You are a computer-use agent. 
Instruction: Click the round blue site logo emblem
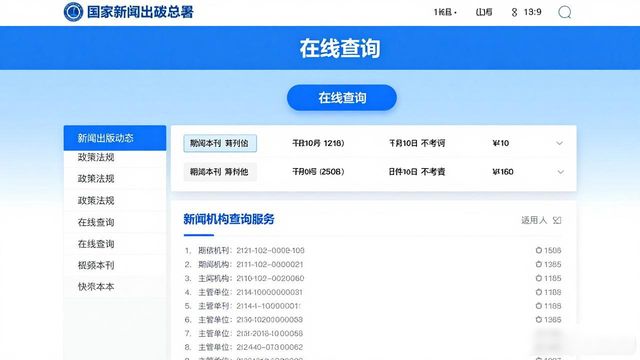(73, 12)
